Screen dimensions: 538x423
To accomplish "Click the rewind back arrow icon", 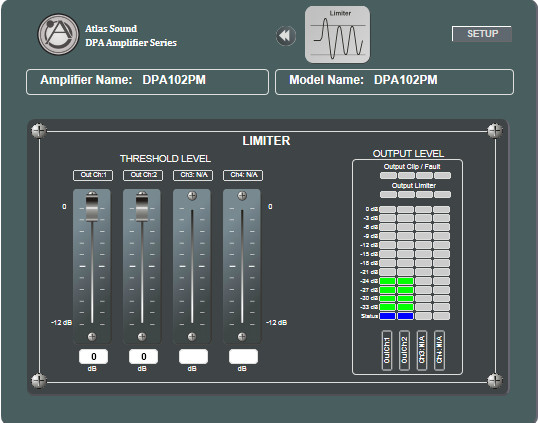I will (x=285, y=35).
